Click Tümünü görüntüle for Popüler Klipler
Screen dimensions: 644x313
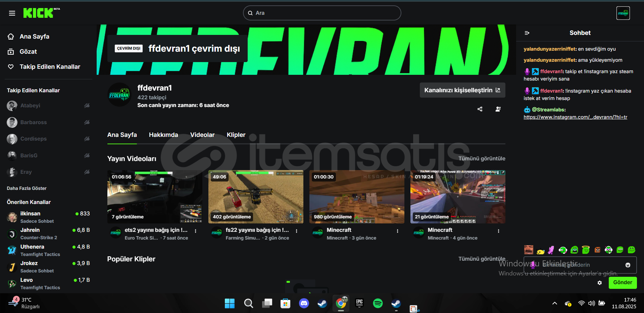pos(482,259)
